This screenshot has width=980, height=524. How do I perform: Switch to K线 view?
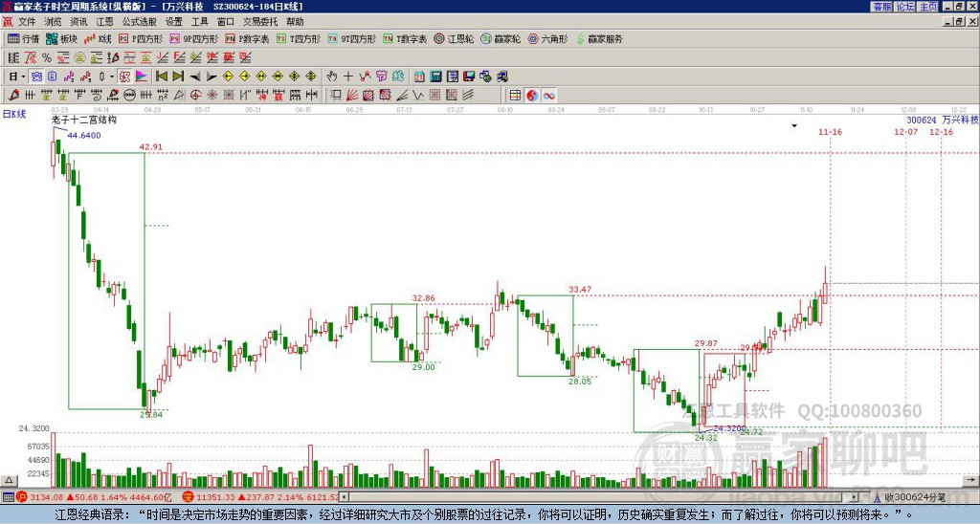click(98, 38)
